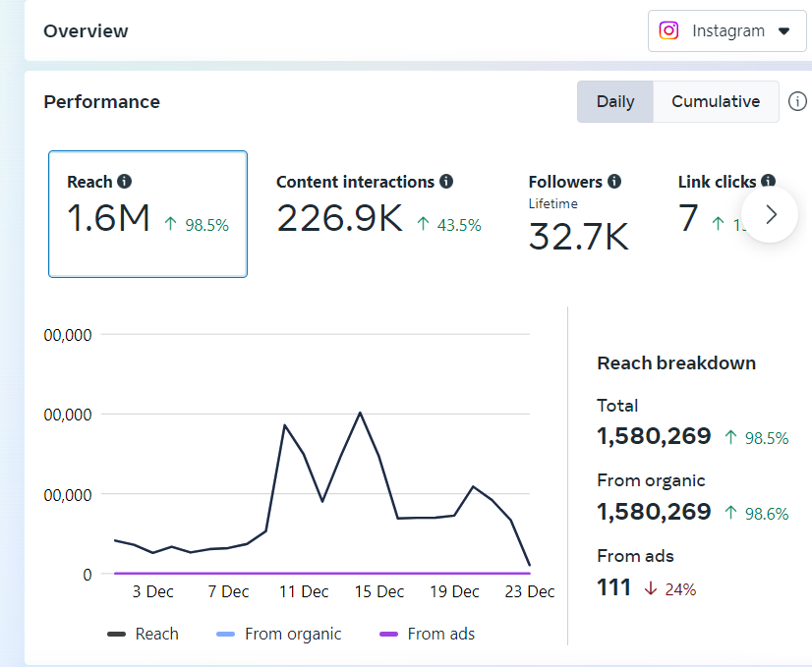Click the Reach info icon

coord(124,182)
